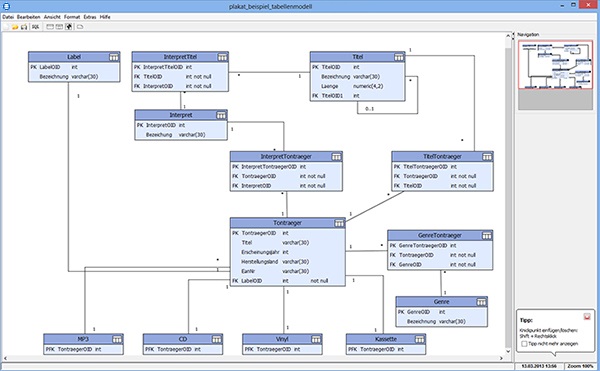The height and width of the screenshot is (371, 600).
Task: Click the first table tool in toolbar
Action: coord(50,27)
